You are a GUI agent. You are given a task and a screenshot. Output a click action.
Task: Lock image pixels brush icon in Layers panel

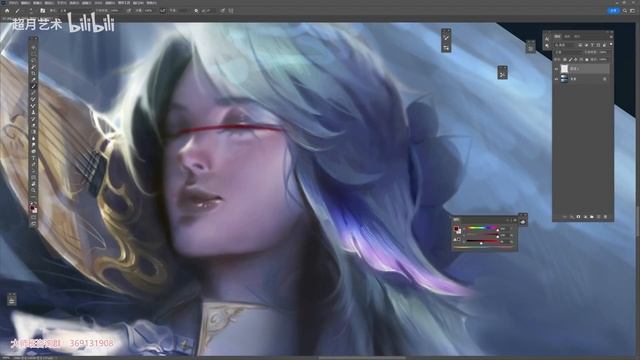point(571,60)
